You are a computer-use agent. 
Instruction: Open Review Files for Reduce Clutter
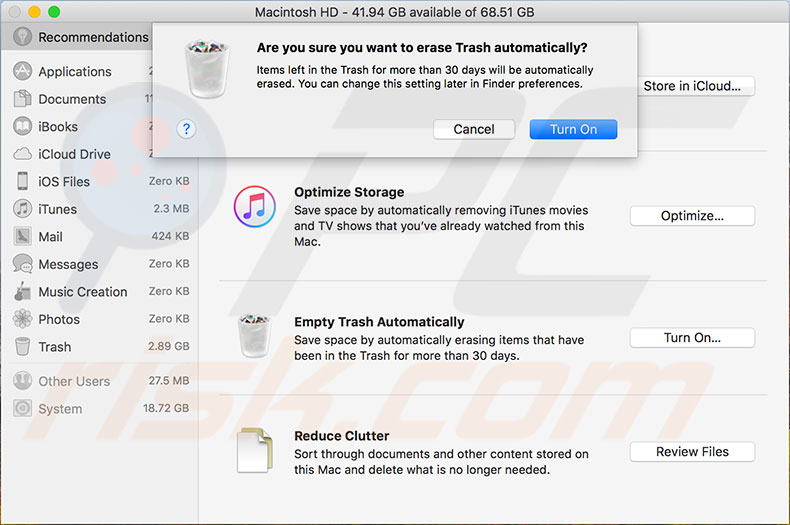pos(692,452)
